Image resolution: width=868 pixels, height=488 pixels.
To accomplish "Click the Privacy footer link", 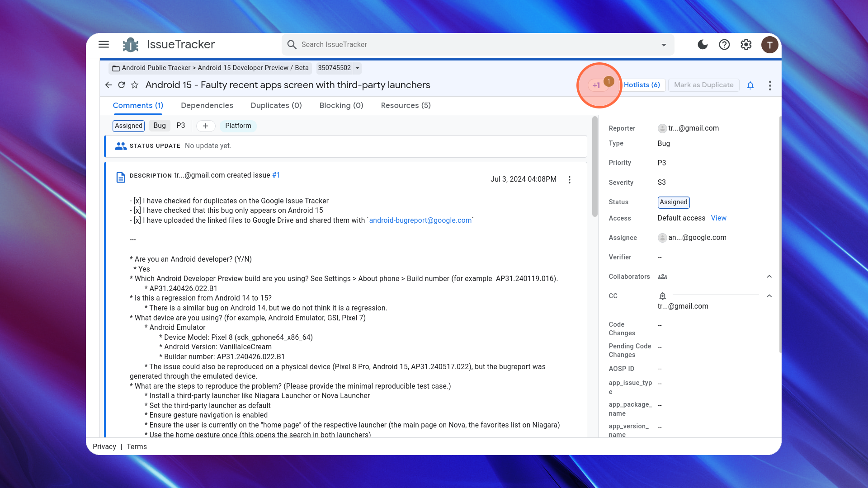I will click(104, 446).
